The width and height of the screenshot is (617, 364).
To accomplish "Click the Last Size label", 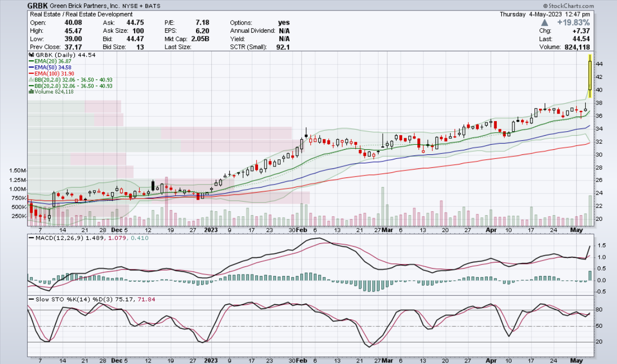I will click(x=178, y=47).
